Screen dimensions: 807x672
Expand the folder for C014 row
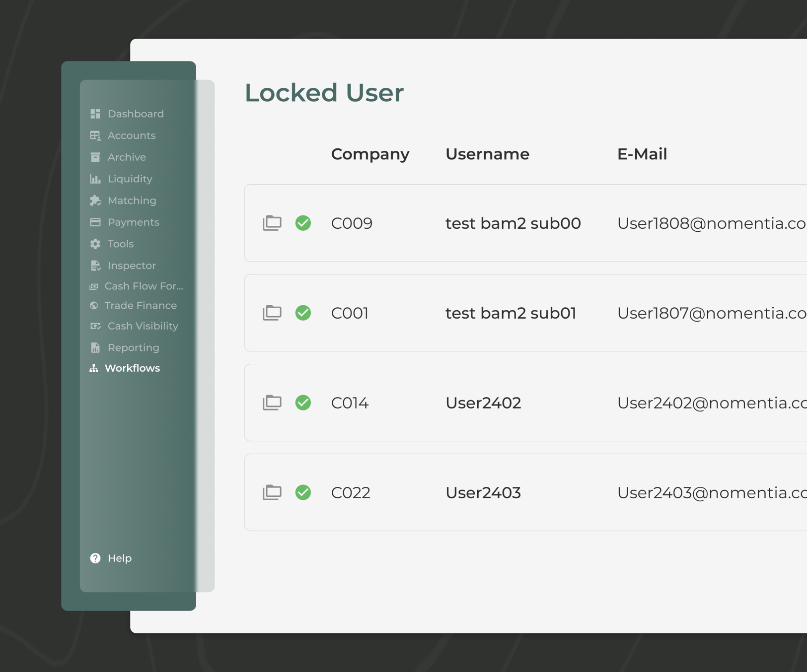click(272, 403)
